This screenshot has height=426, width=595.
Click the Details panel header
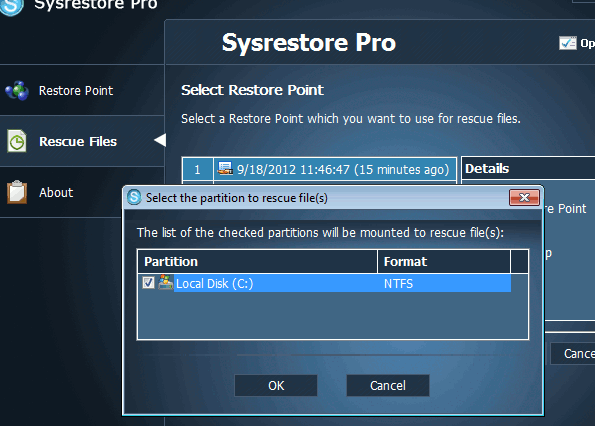pyautogui.click(x=528, y=168)
